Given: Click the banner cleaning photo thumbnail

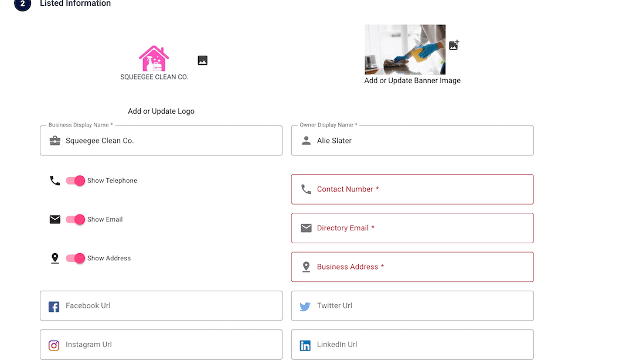Looking at the screenshot, I should point(405,50).
